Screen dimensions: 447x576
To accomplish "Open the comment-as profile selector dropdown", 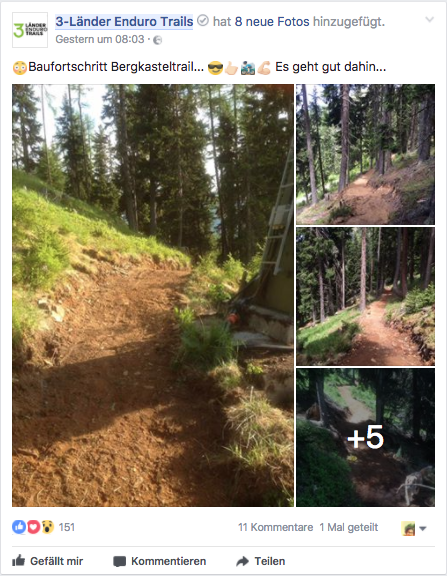I will [414, 528].
